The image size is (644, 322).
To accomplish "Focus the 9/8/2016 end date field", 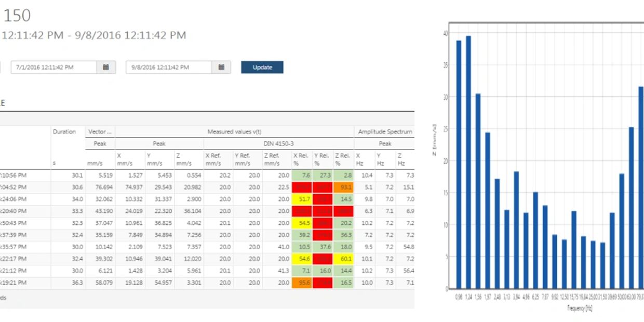I will pyautogui.click(x=169, y=67).
